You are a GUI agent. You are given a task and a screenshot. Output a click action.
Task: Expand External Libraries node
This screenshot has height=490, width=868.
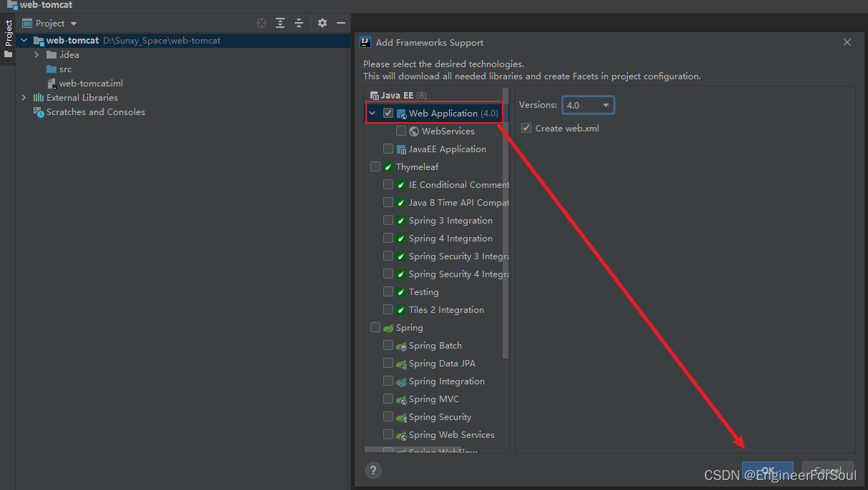[x=24, y=98]
